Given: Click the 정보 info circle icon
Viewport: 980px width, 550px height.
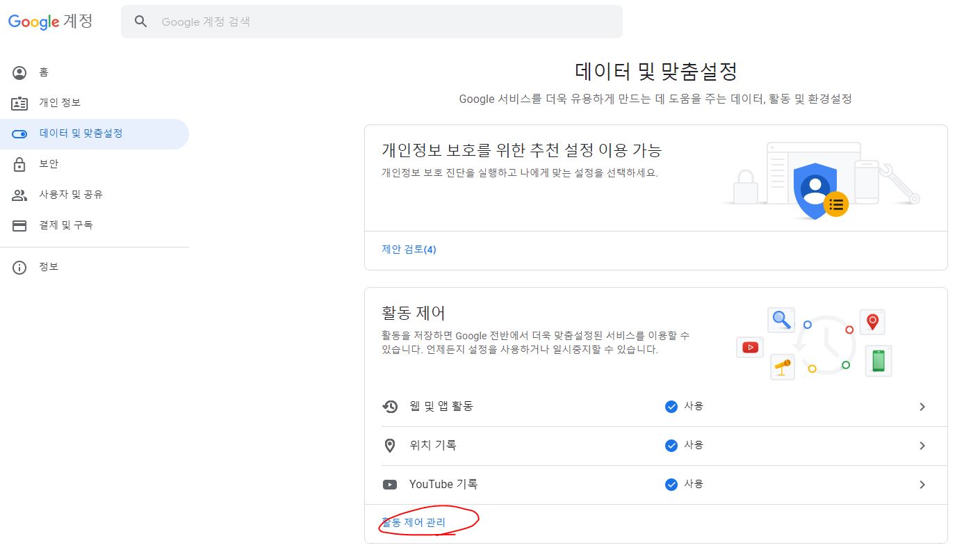Looking at the screenshot, I should tap(19, 267).
